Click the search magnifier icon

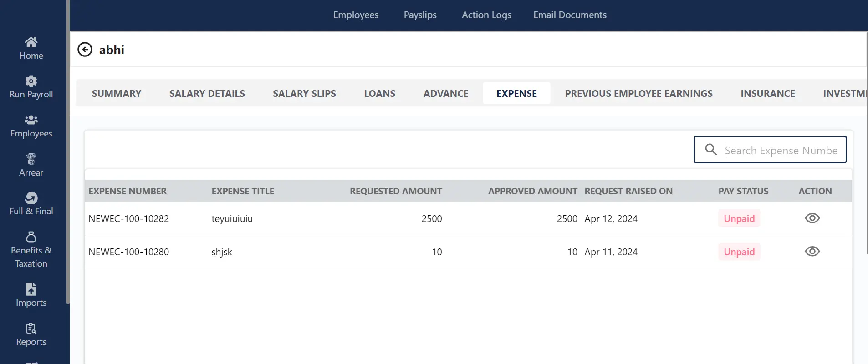[x=710, y=149]
